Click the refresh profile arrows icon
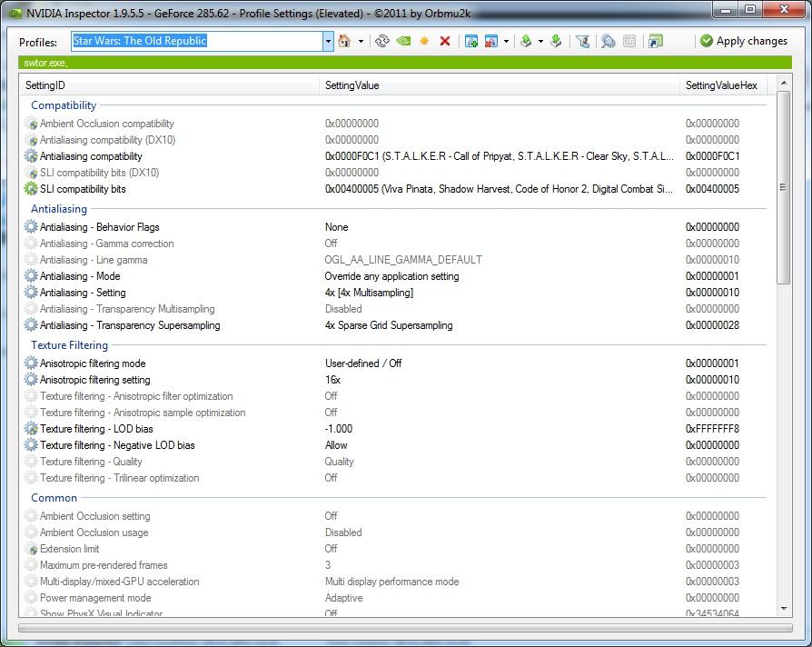 (382, 41)
